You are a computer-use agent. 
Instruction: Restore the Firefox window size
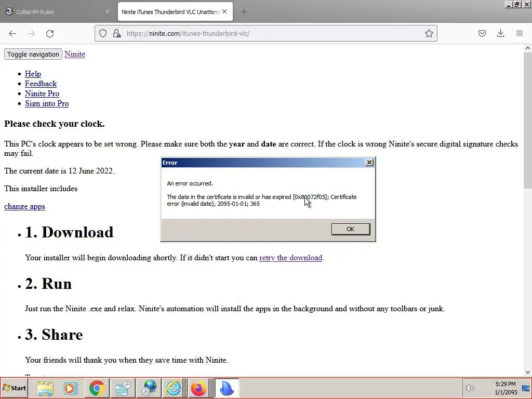coord(517,5)
